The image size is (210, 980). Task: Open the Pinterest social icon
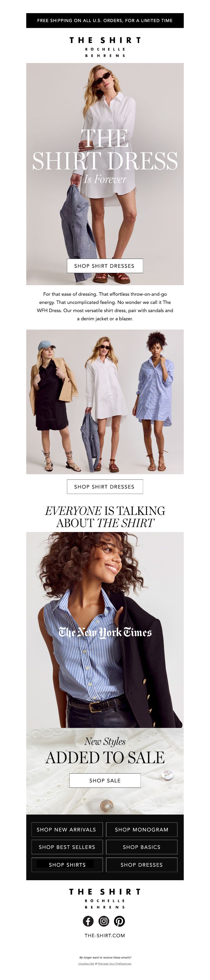119,921
